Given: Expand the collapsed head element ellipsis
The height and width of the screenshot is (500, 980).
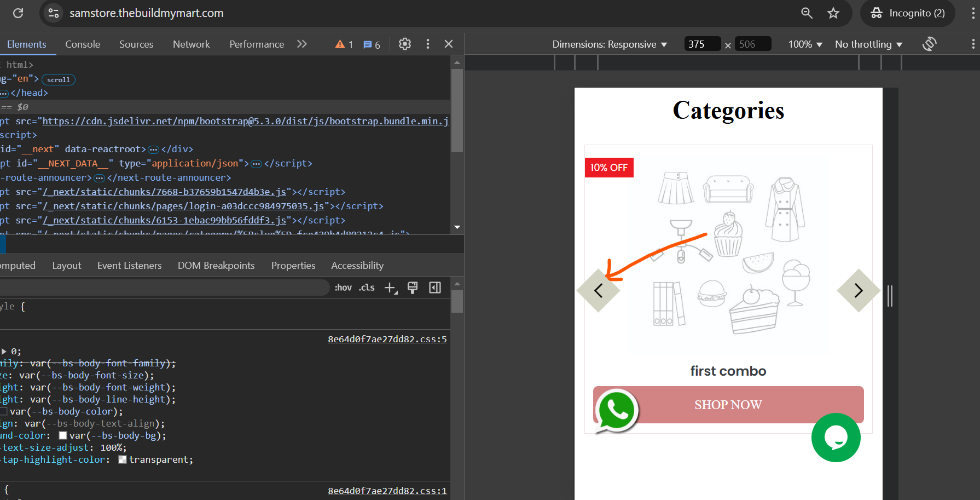Looking at the screenshot, I should [4, 93].
